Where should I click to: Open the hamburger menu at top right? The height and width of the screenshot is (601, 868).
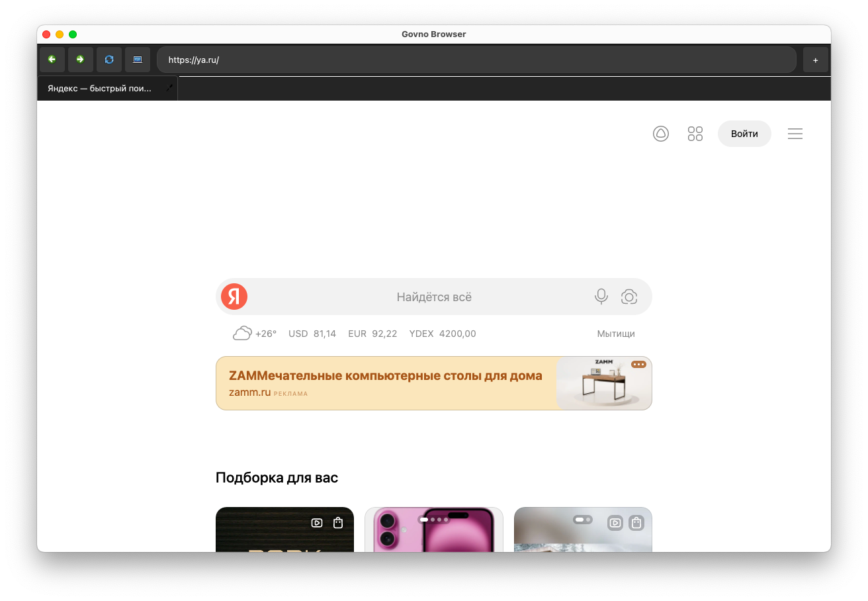[795, 134]
